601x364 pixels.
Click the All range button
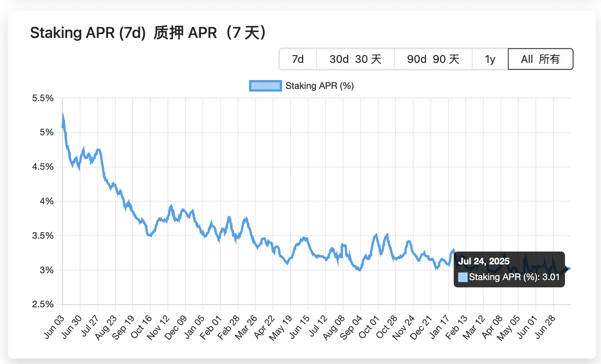tap(540, 59)
